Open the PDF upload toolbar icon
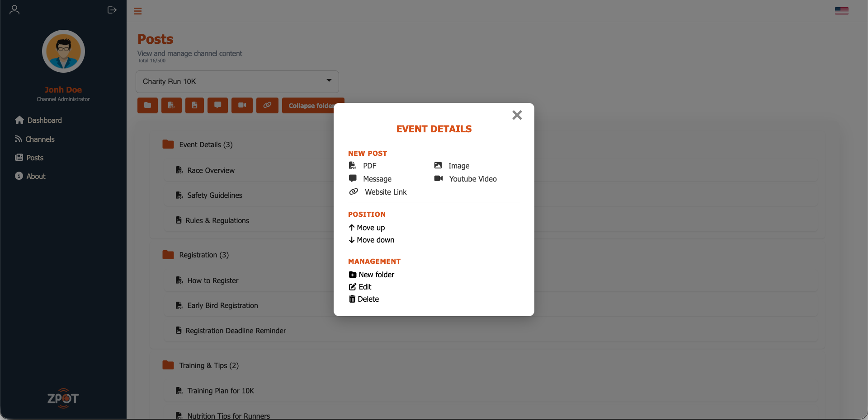The height and width of the screenshot is (420, 868). point(171,105)
